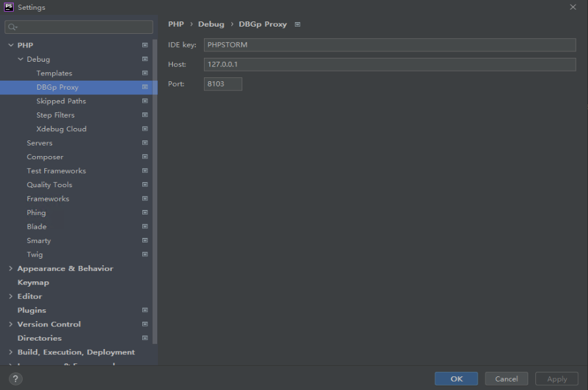Click the project-level icon beside Test Frameworks

coord(145,170)
